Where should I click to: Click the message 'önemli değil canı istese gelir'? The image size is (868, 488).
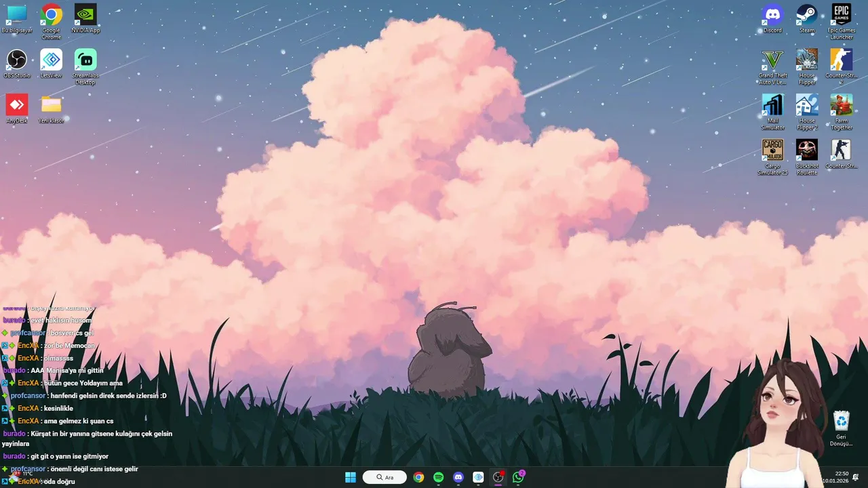coord(94,469)
